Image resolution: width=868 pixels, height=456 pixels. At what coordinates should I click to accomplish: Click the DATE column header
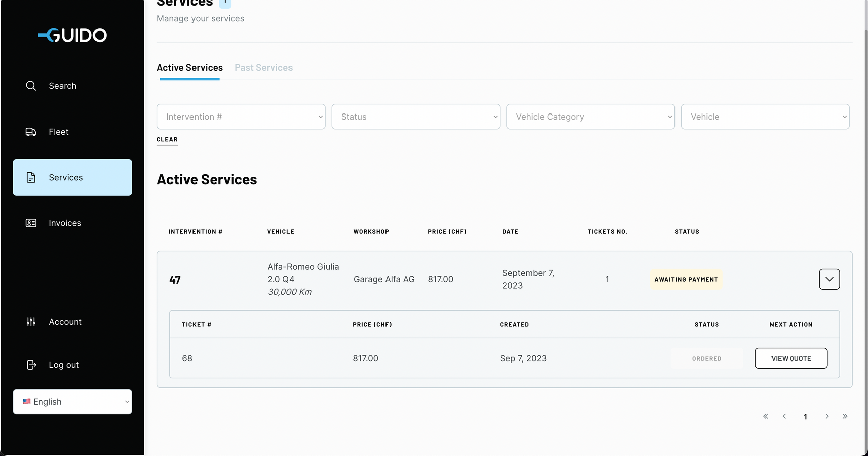point(510,232)
